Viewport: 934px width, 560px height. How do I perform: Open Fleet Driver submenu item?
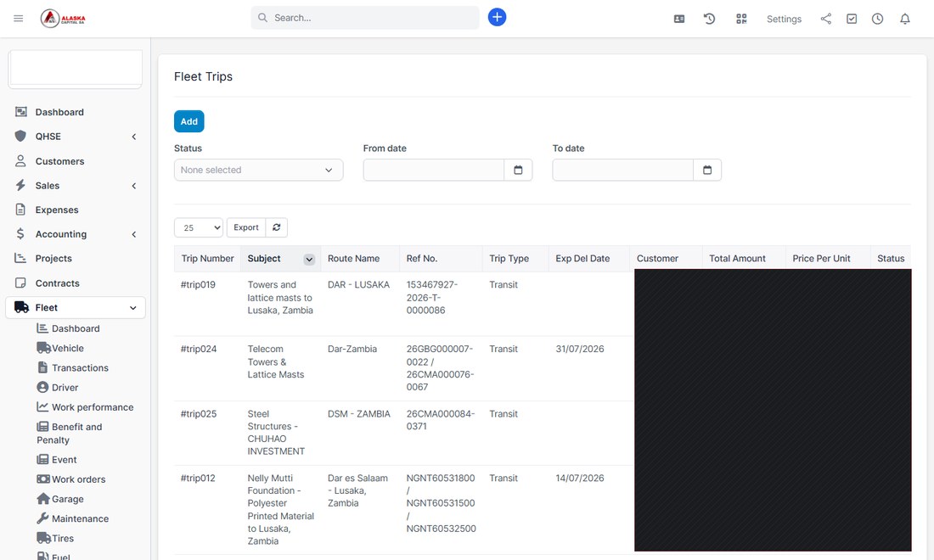click(x=58, y=388)
